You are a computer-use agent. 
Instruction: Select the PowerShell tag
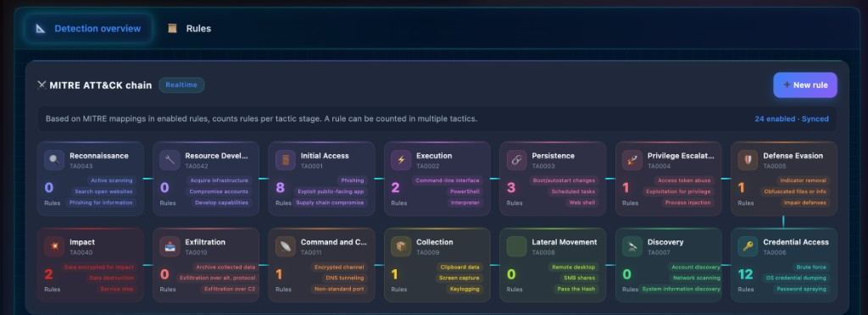coord(465,191)
